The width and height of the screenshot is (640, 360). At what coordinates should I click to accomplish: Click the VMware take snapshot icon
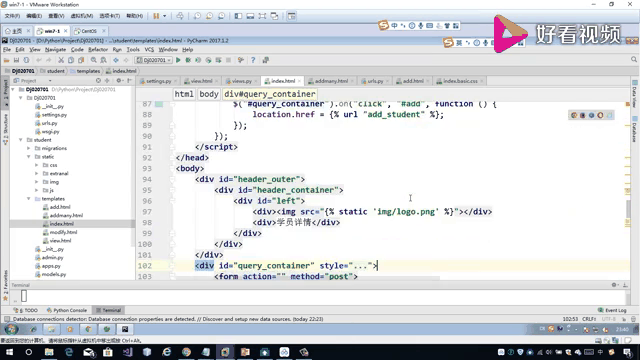[197, 16]
